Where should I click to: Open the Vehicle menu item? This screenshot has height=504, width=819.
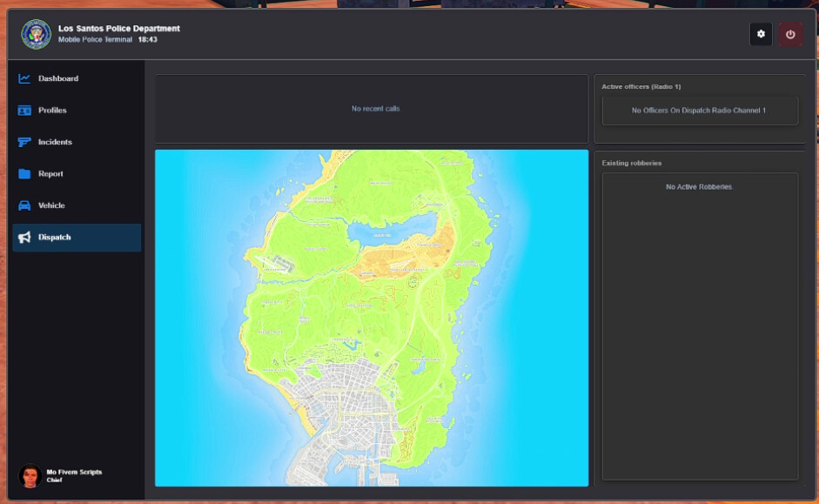coord(77,205)
